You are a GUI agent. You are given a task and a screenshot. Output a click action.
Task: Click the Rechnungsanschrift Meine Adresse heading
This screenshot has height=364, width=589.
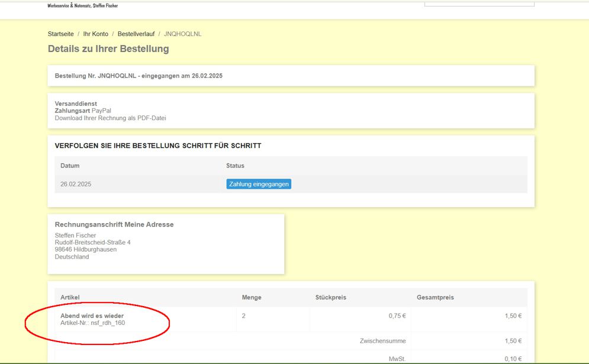pos(114,225)
